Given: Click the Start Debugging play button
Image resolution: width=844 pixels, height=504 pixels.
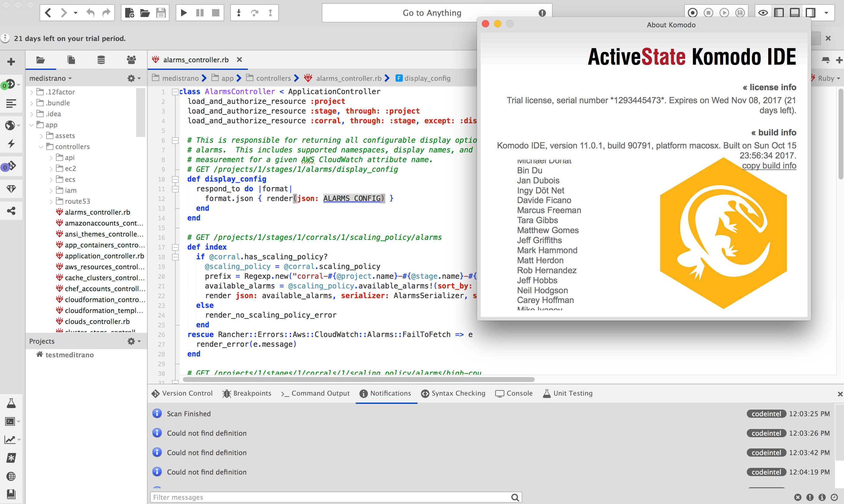Looking at the screenshot, I should pyautogui.click(x=184, y=13).
